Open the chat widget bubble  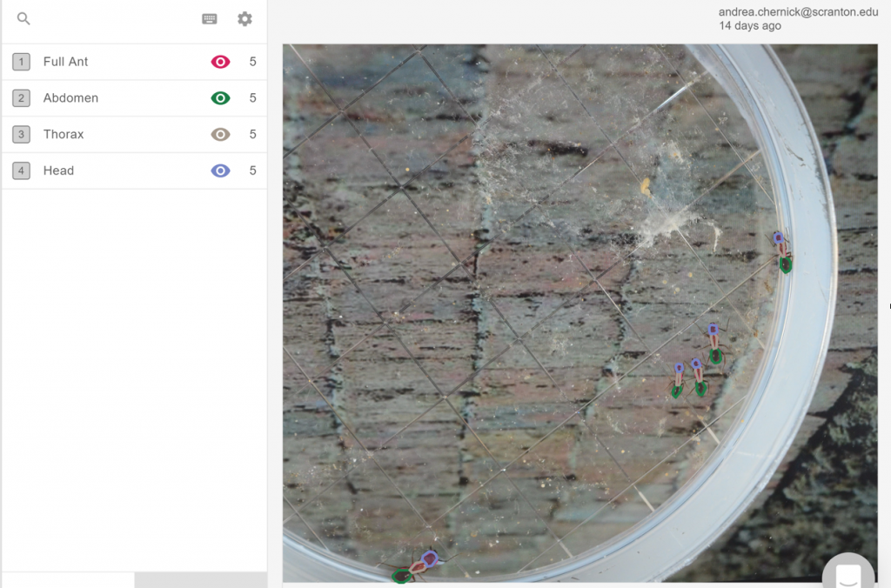pyautogui.click(x=847, y=574)
